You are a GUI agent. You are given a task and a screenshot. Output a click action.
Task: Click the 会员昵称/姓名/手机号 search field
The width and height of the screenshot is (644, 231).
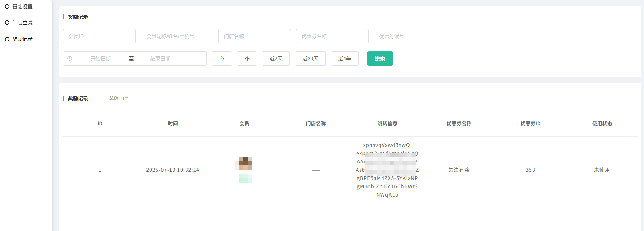pyautogui.click(x=177, y=36)
